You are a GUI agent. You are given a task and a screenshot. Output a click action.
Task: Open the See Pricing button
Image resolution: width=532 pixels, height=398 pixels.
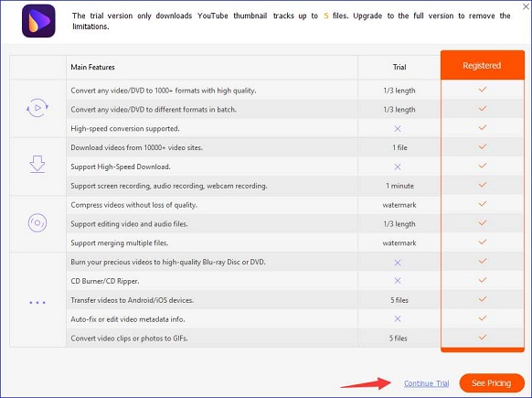(492, 383)
